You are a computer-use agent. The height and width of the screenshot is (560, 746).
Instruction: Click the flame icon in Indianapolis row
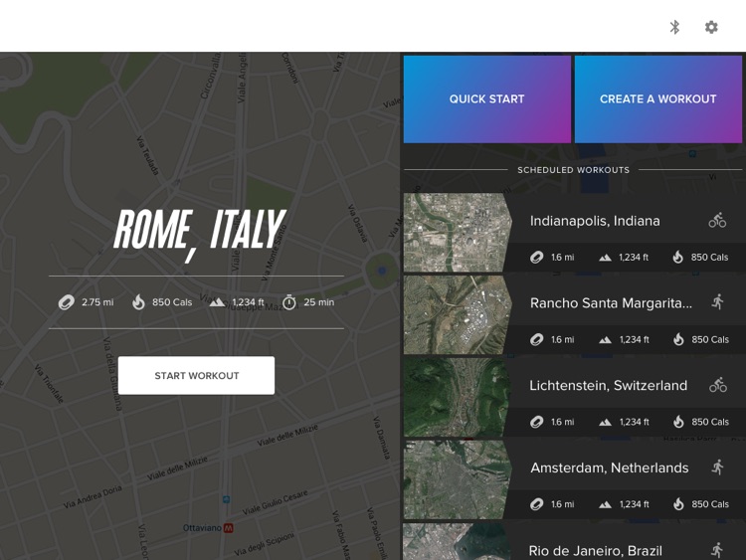point(678,257)
